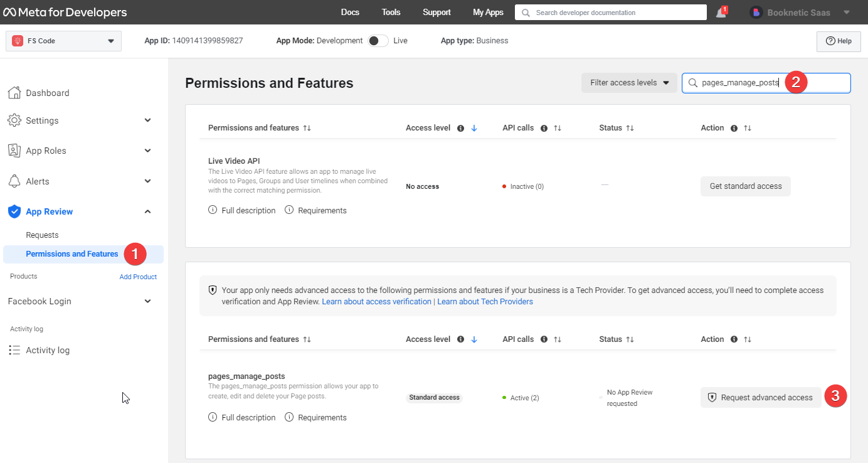
Task: Click the Dashboard home icon
Action: (x=14, y=93)
